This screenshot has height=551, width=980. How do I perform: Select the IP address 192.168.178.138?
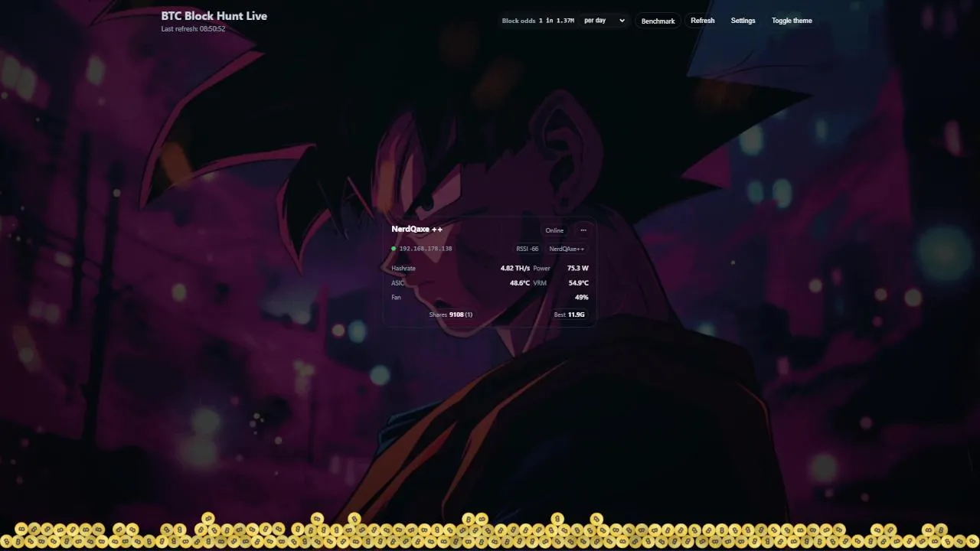[x=426, y=249]
